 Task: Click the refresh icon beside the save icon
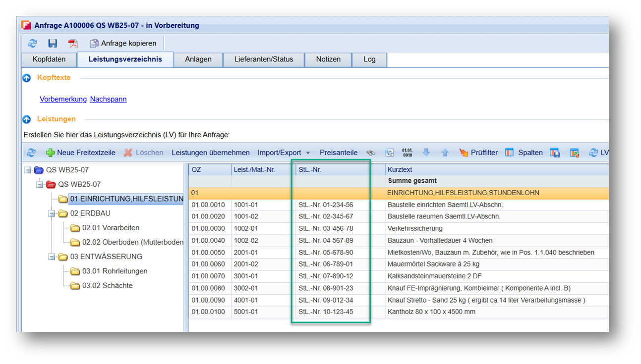coord(32,44)
